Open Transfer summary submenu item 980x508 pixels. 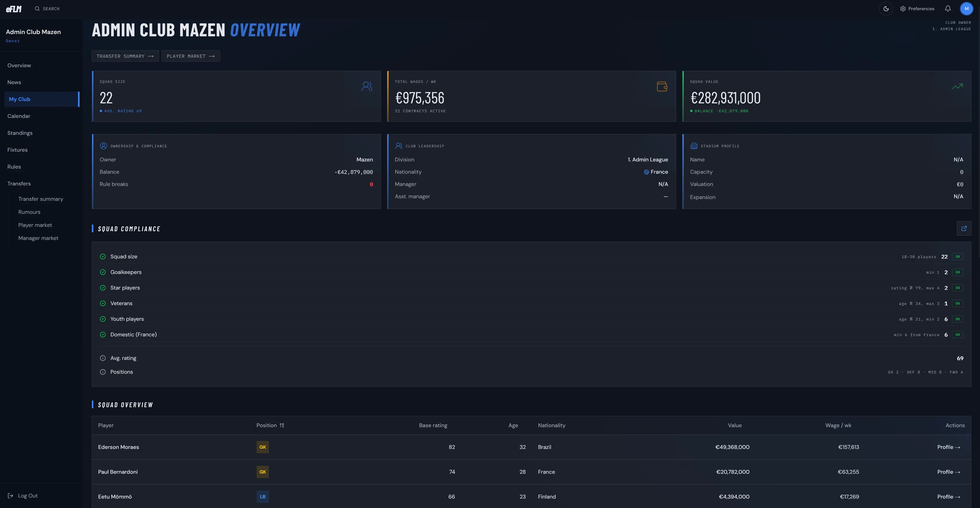point(41,199)
